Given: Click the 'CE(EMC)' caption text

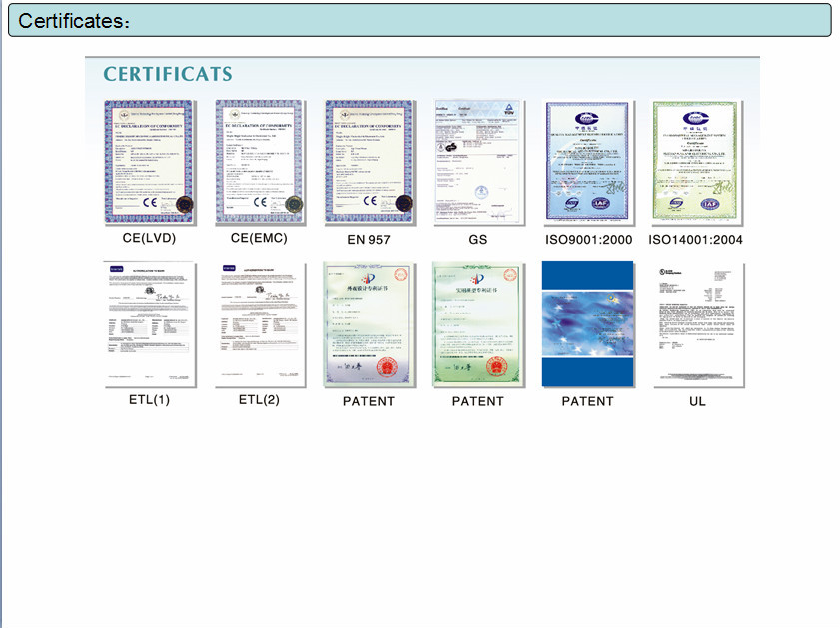Looking at the screenshot, I should [x=259, y=238].
